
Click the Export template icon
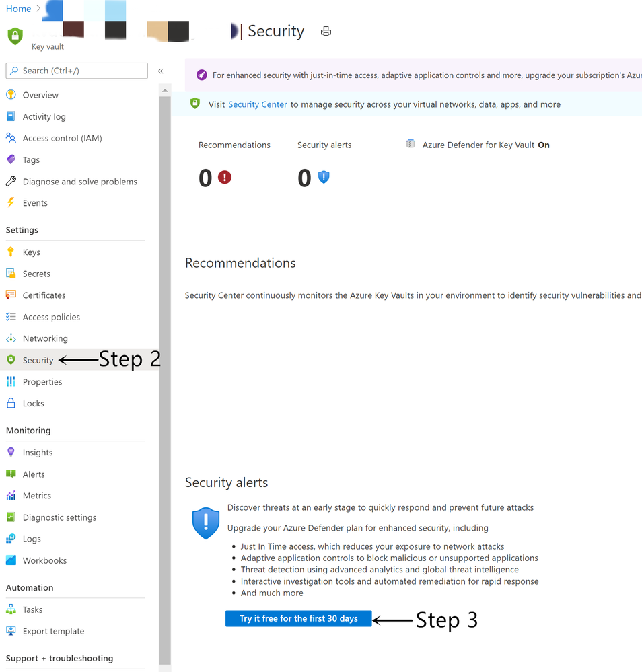11,631
